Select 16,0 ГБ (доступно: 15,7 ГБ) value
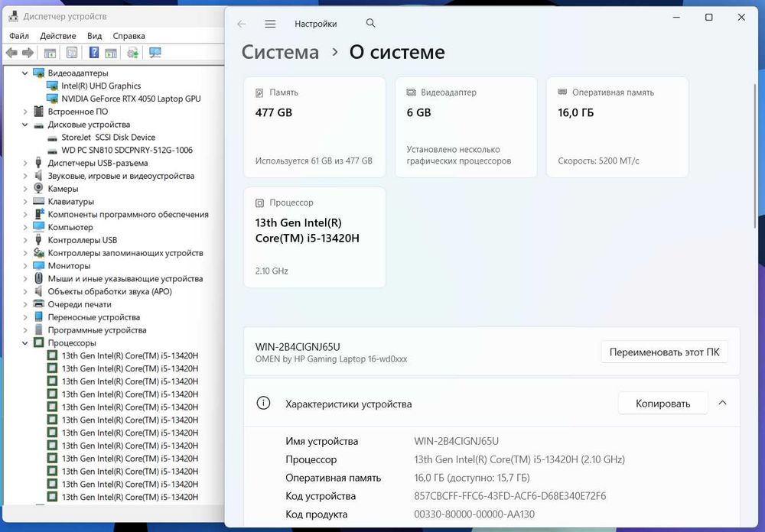The height and width of the screenshot is (532, 765). click(472, 478)
